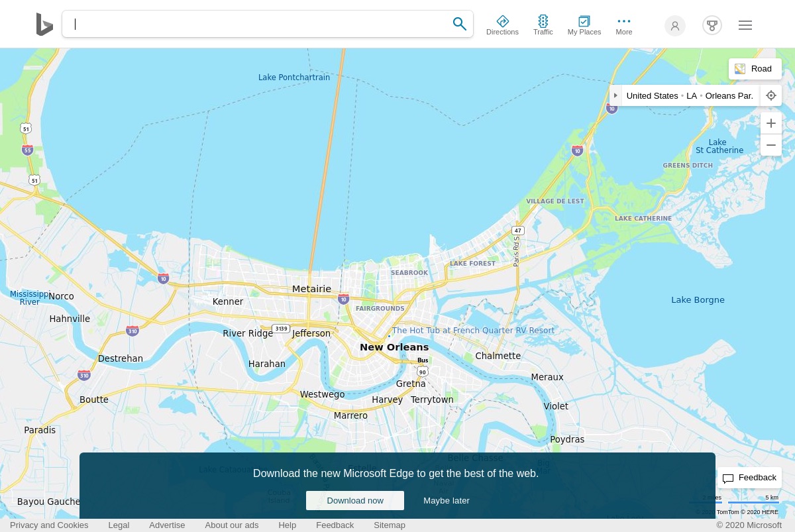Open About our ads link
795x532 pixels.
232,525
